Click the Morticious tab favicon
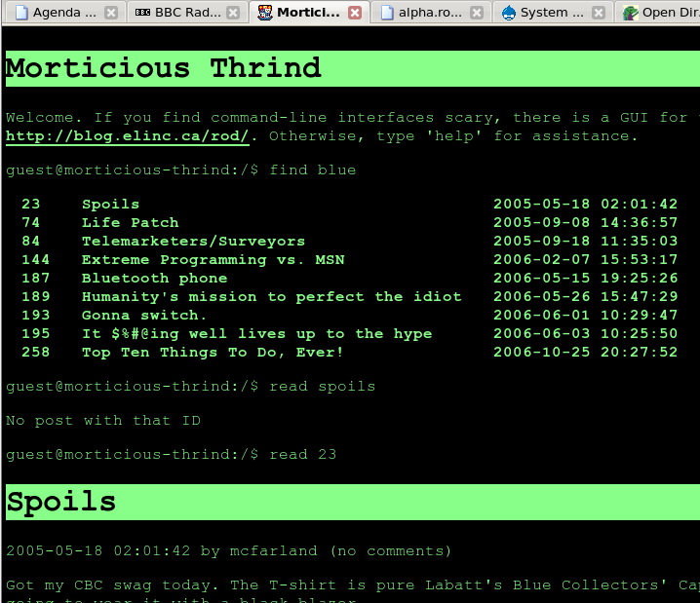The height and width of the screenshot is (603, 700). [264, 13]
